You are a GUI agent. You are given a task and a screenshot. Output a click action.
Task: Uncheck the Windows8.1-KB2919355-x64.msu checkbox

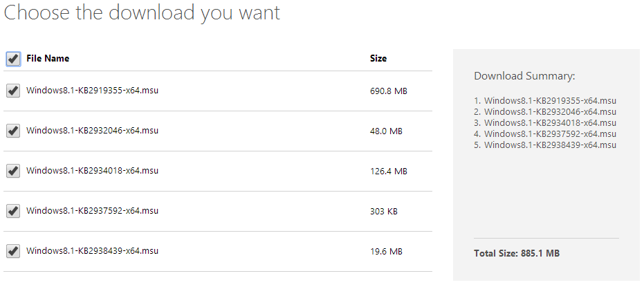coord(13,91)
